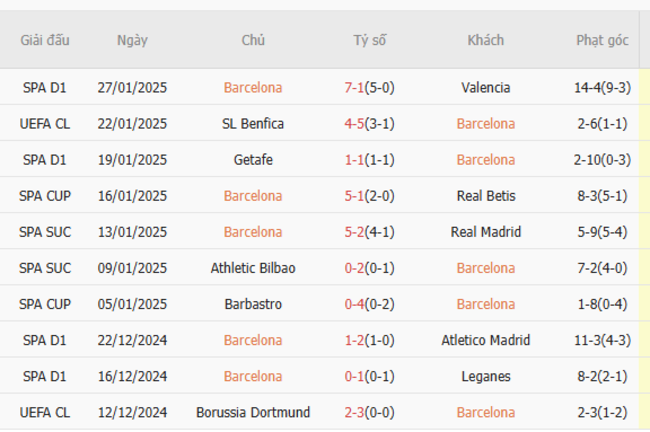The width and height of the screenshot is (650, 432).
Task: Click the Giải đấu column header
Action: pyautogui.click(x=45, y=40)
